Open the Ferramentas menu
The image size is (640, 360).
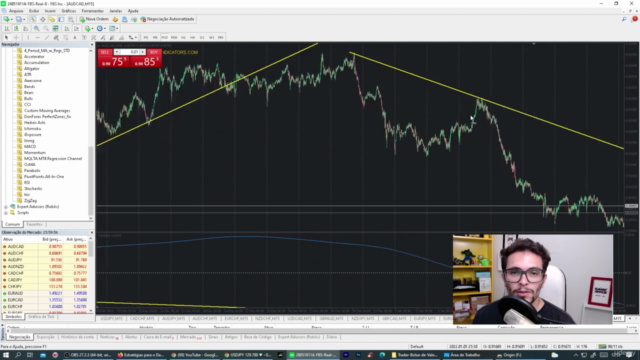click(93, 11)
